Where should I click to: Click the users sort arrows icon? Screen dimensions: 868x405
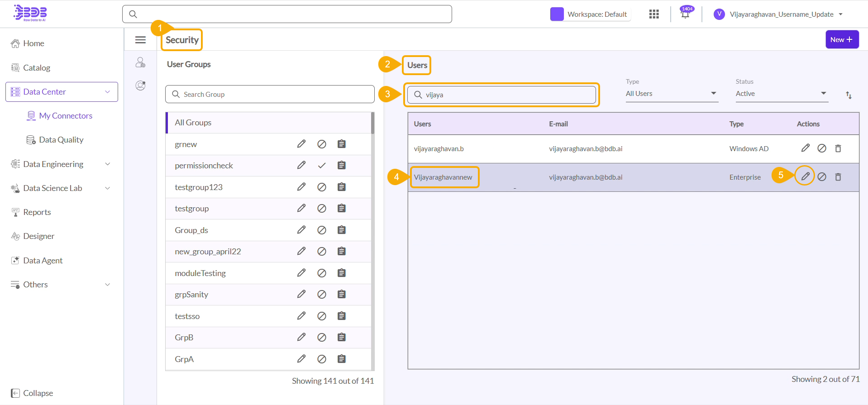click(x=849, y=95)
